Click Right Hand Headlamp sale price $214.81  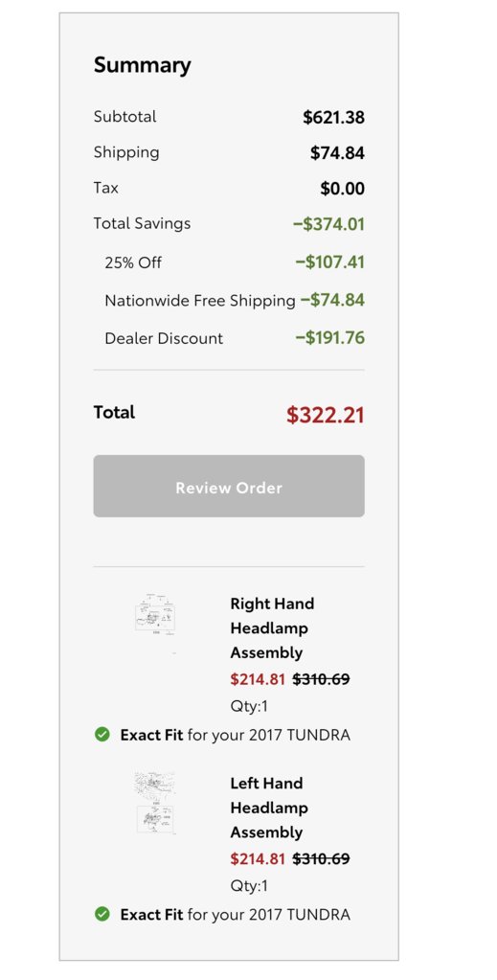click(x=258, y=679)
